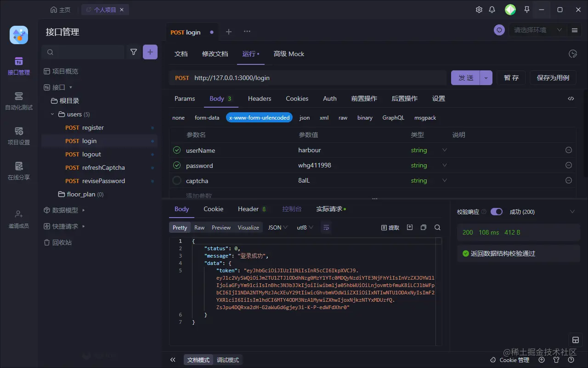Switch to 调试模式
The height and width of the screenshot is (368, 588).
(x=228, y=360)
